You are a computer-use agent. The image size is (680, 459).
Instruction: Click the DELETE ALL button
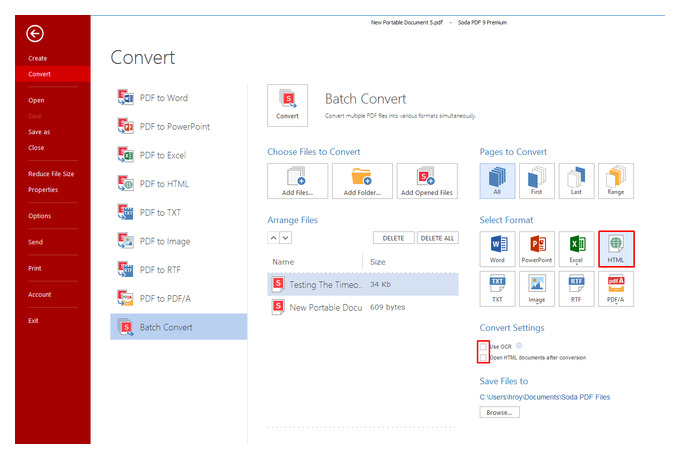pos(437,238)
